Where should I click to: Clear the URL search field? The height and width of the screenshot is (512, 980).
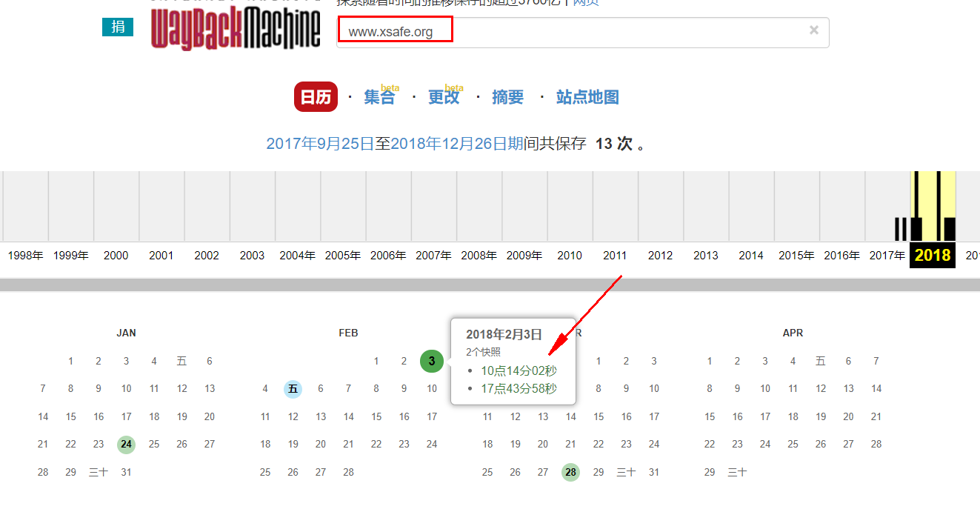[814, 30]
